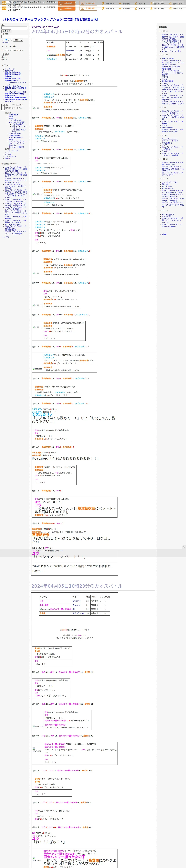
Task: Select the 'and' radio button for tag search
Action: pos(6,39)
